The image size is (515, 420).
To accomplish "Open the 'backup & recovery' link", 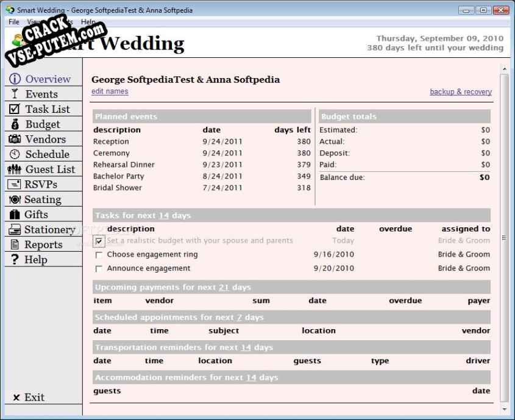I will click(461, 91).
